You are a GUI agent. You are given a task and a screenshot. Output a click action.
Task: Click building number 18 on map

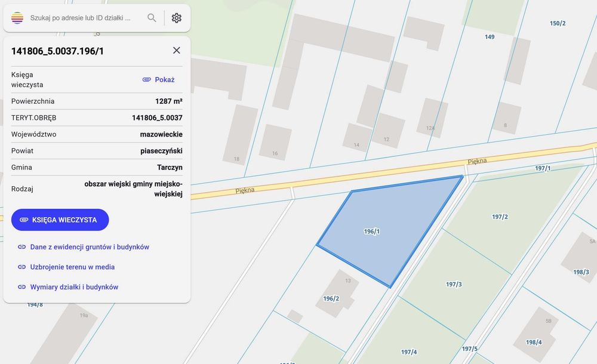[236, 159]
